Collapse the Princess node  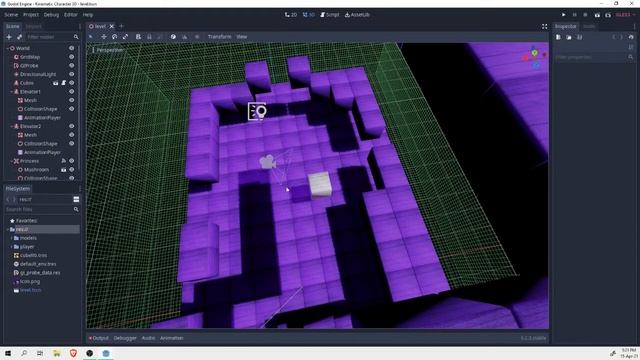point(11,161)
